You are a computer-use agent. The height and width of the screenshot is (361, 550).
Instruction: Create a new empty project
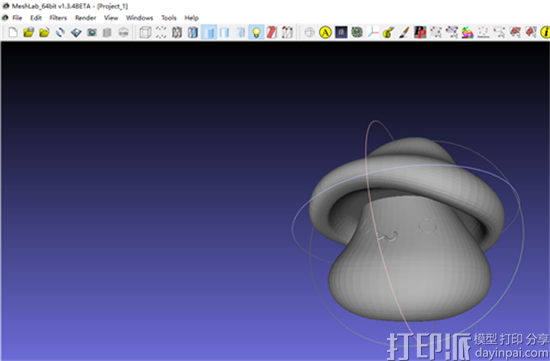pyautogui.click(x=13, y=33)
